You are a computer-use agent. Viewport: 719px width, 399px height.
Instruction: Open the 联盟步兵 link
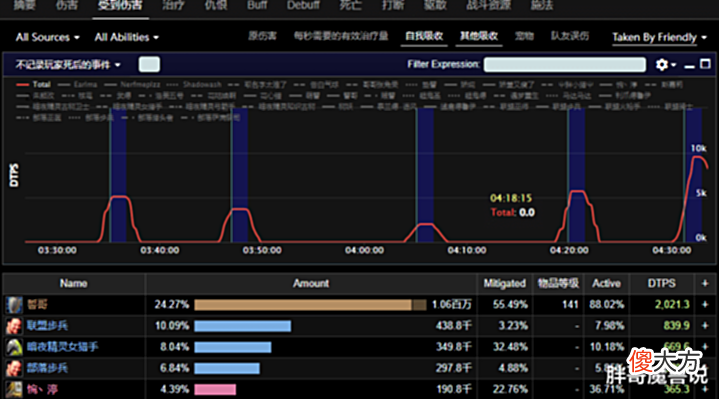[x=47, y=326]
